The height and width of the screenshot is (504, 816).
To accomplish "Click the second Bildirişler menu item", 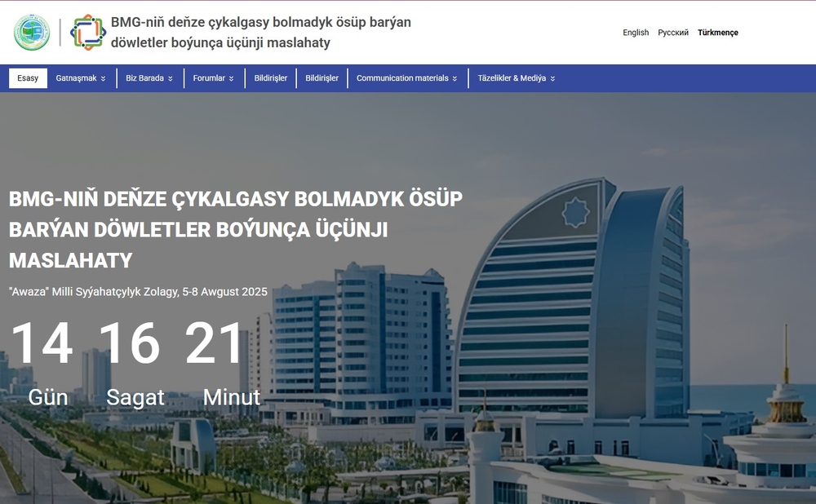I will pyautogui.click(x=322, y=78).
